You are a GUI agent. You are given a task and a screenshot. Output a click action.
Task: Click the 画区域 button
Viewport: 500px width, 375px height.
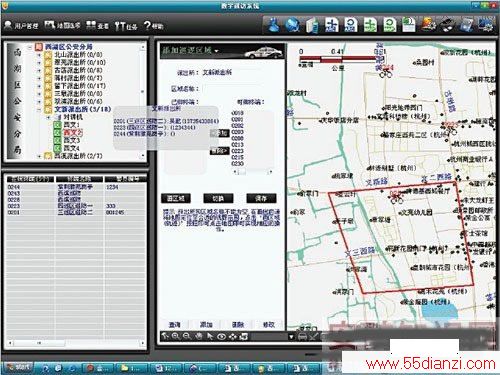(176, 198)
